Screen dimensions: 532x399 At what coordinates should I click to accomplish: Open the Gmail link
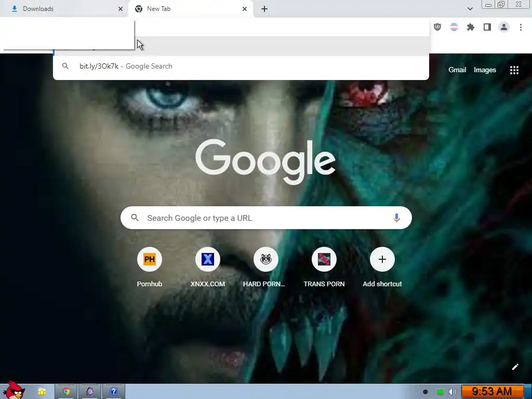[x=457, y=70]
